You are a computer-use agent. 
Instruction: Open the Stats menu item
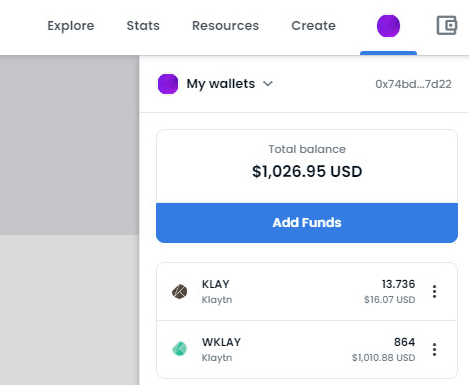[x=143, y=26]
